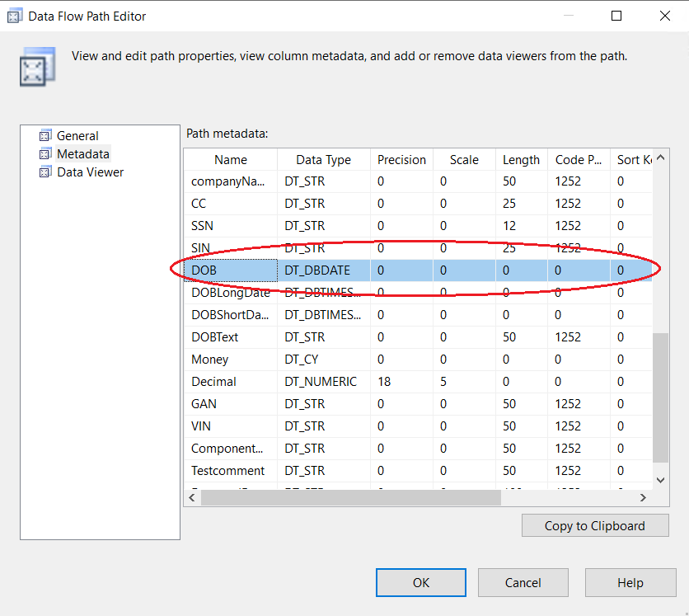Click the title bar window icon
Screen dimensions: 689x616
(x=14, y=16)
